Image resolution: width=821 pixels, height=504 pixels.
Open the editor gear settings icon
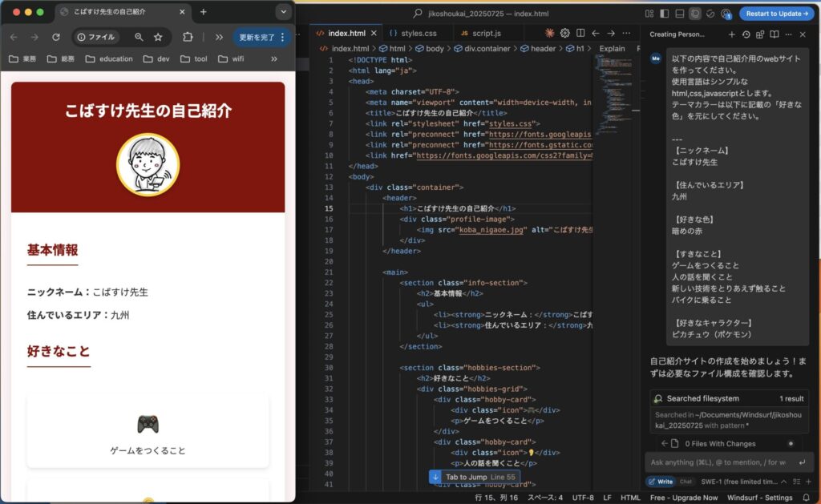564,33
